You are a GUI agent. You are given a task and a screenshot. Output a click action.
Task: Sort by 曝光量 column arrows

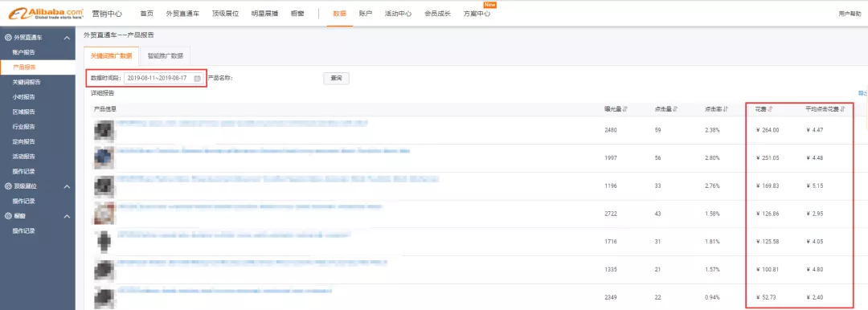coord(625,109)
